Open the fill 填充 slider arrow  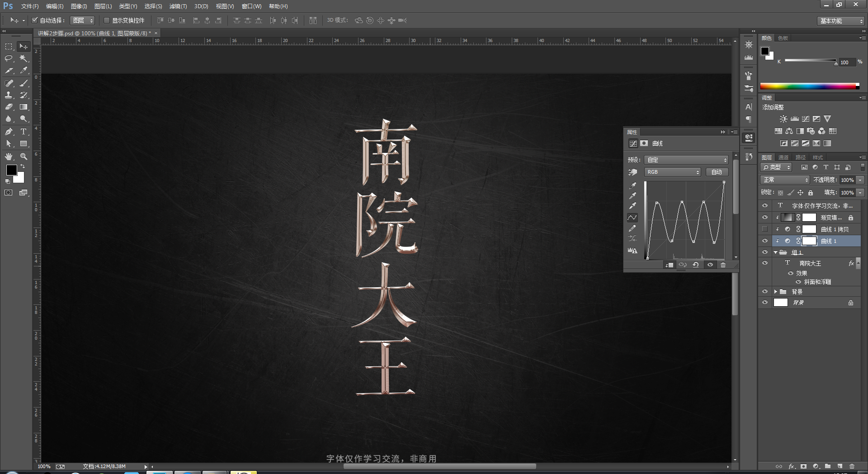pos(860,193)
